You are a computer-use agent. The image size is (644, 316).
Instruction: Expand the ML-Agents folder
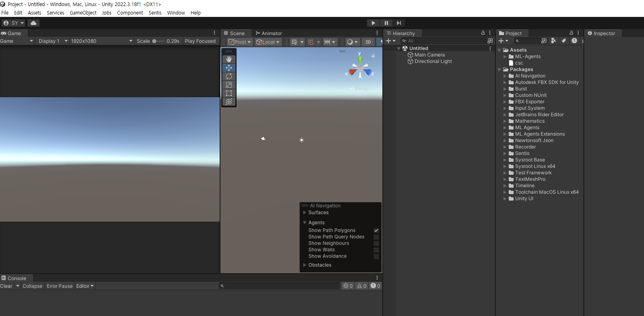pyautogui.click(x=505, y=57)
